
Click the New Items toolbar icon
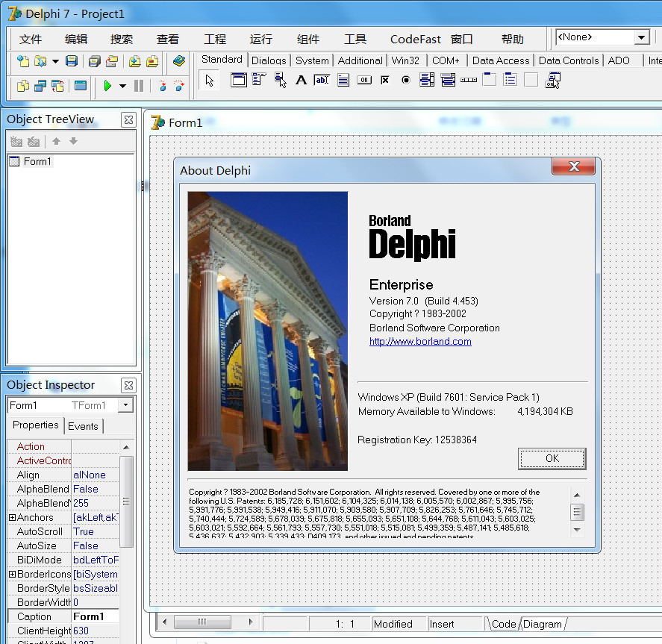tap(23, 62)
